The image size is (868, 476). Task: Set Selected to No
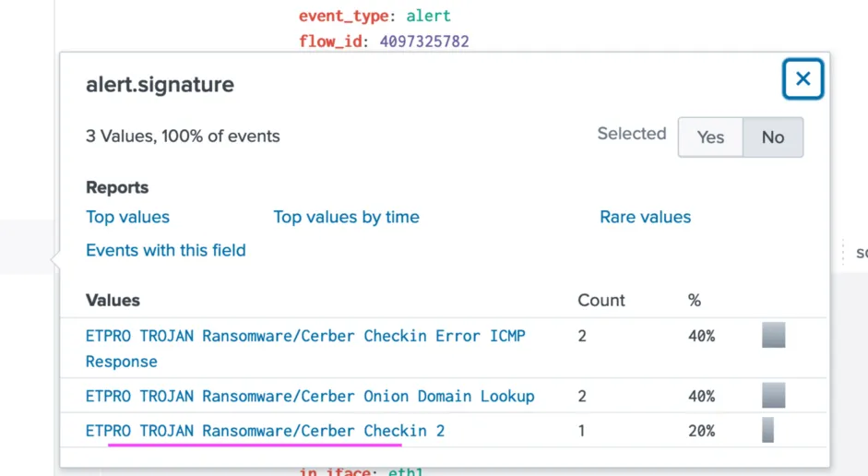[772, 137]
